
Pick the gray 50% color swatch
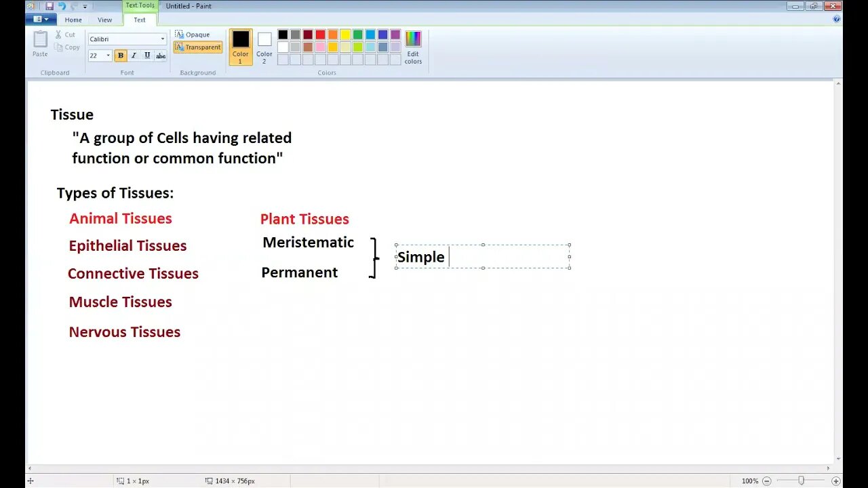pos(295,35)
